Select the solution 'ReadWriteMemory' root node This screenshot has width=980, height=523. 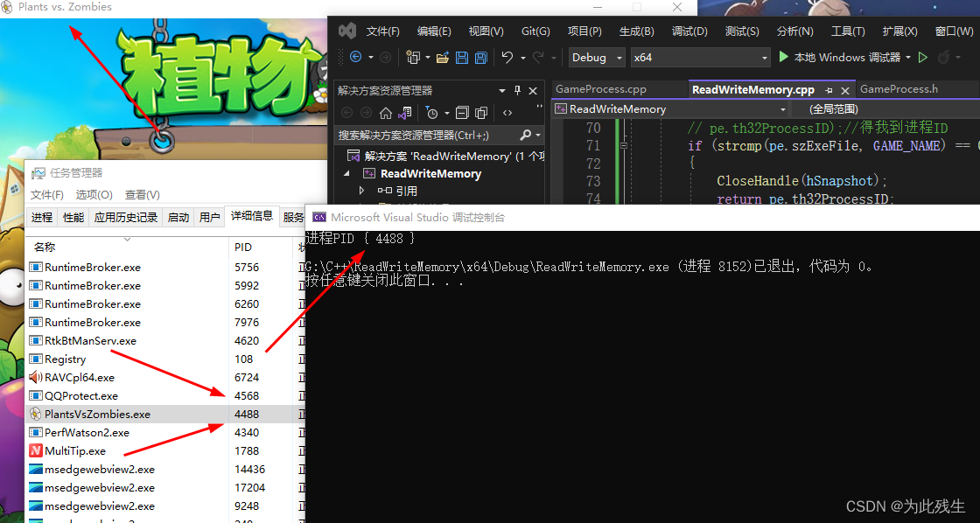tap(447, 157)
